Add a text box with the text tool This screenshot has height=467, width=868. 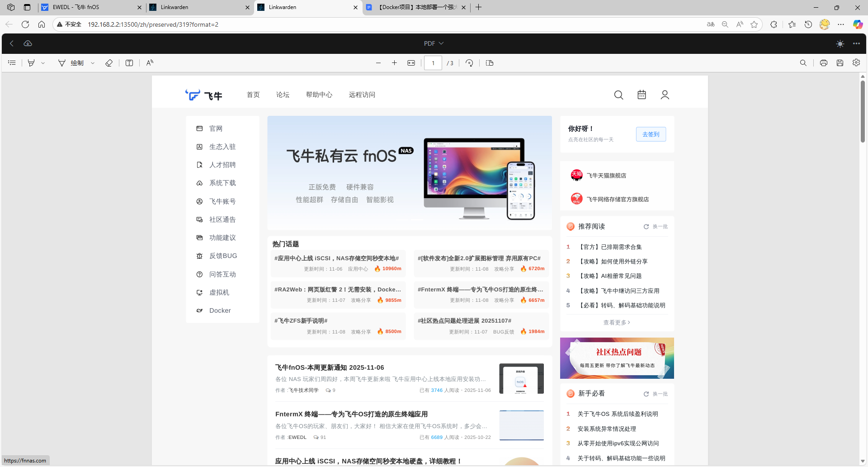click(129, 63)
